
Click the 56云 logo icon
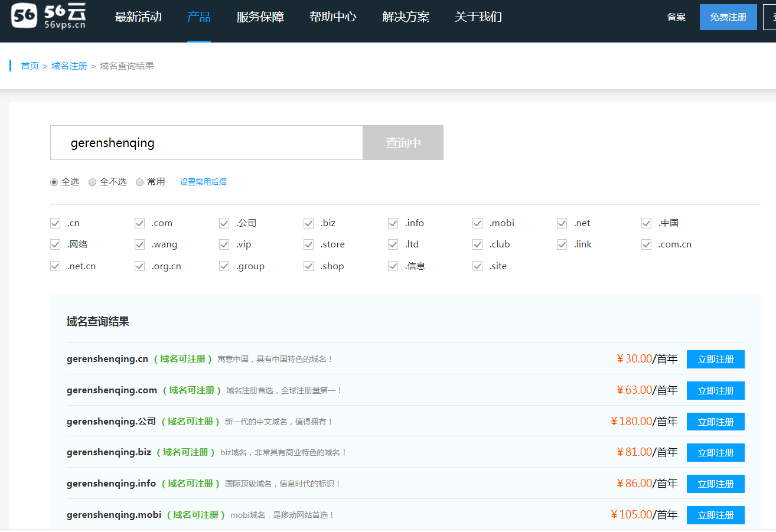24,16
